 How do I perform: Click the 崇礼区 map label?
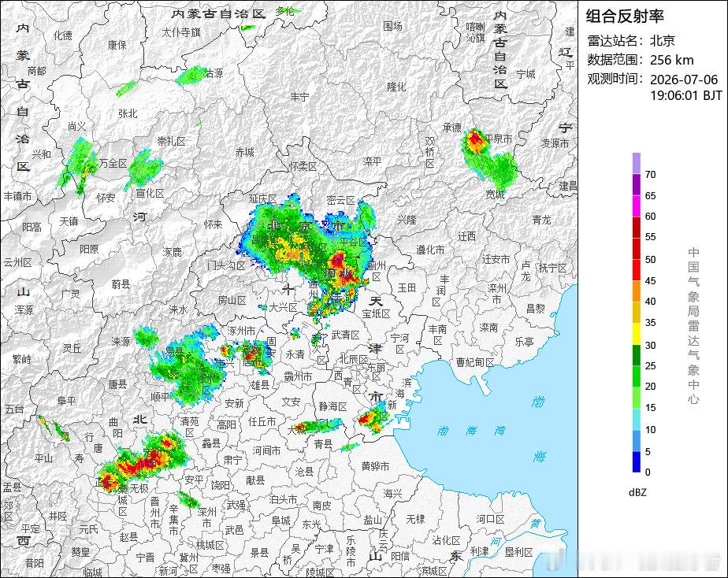pyautogui.click(x=171, y=140)
